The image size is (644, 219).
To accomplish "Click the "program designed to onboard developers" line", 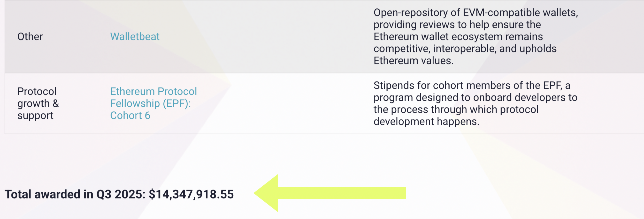I will pyautogui.click(x=475, y=97).
